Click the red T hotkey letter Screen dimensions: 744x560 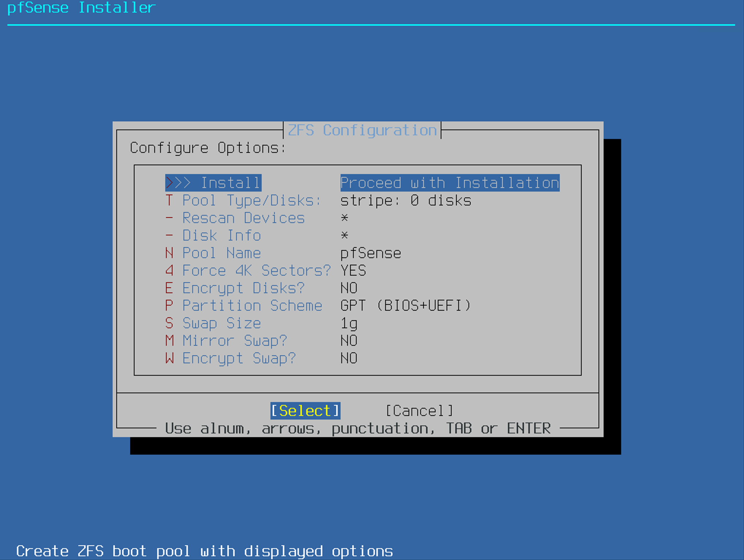point(169,200)
